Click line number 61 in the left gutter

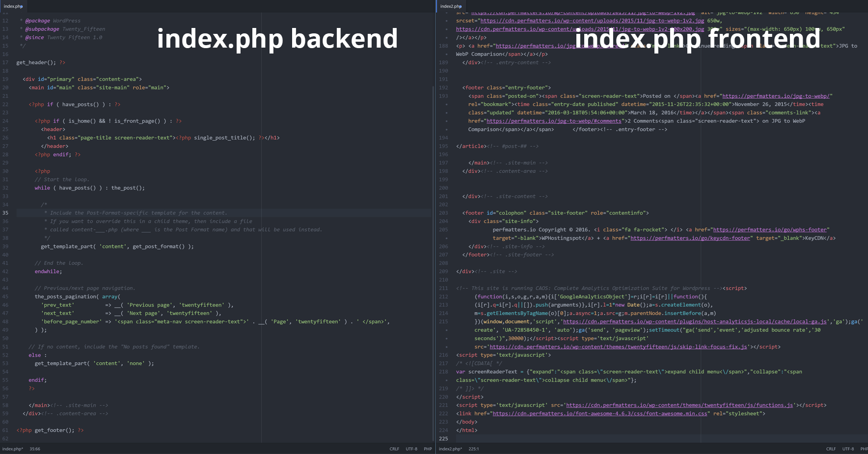tap(5, 430)
